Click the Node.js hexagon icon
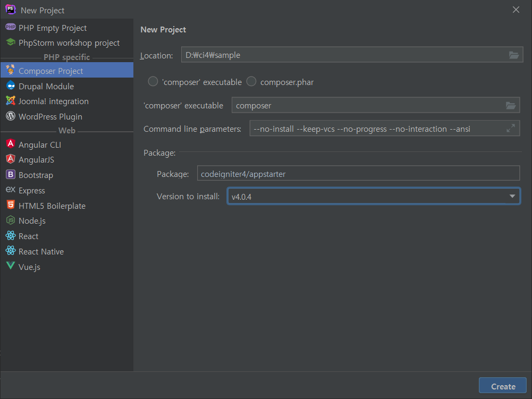Screen dimensions: 532x399 pyautogui.click(x=11, y=220)
